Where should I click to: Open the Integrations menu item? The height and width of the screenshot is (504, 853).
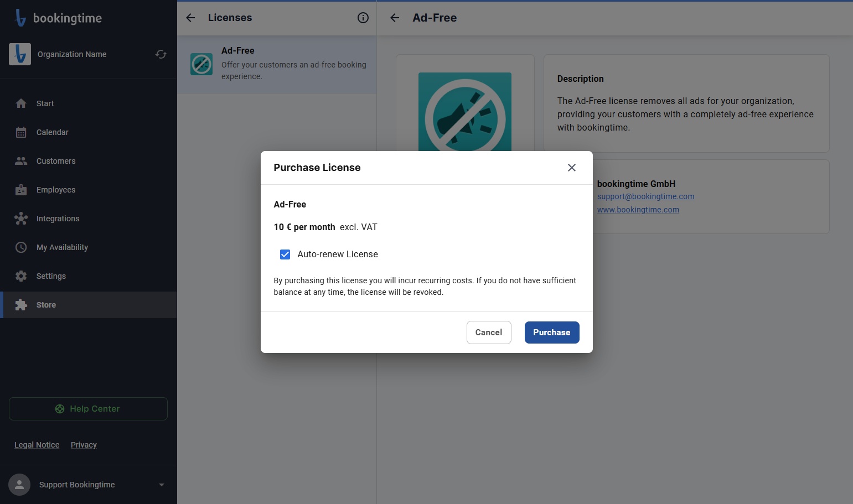click(x=89, y=219)
